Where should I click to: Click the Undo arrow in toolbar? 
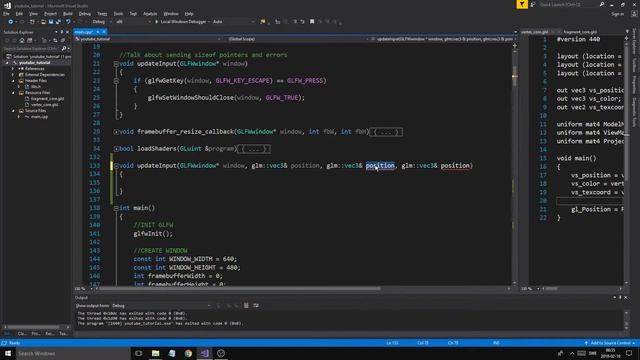68,22
